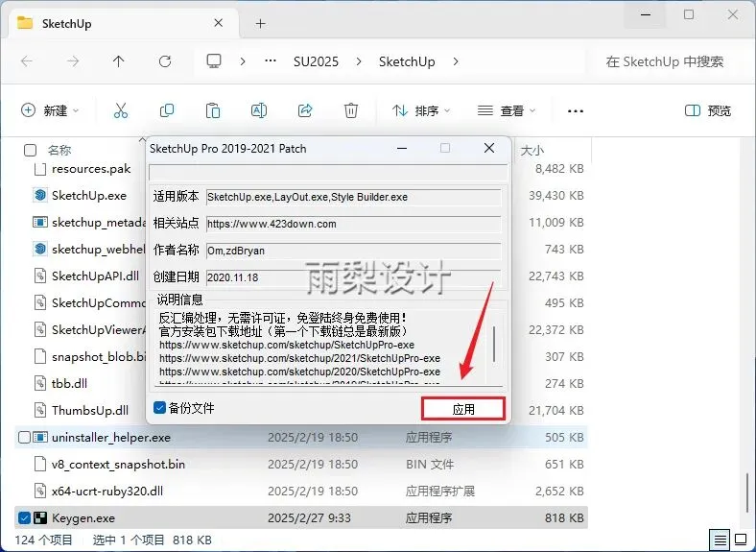Image resolution: width=756 pixels, height=552 pixels.
Task: Click the Share icon in Explorer toolbar
Action: [x=305, y=110]
